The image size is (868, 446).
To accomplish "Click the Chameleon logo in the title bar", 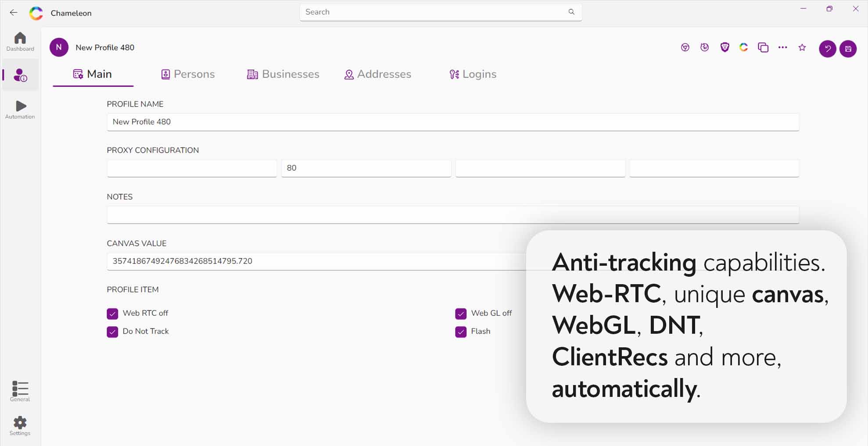I will coord(36,13).
